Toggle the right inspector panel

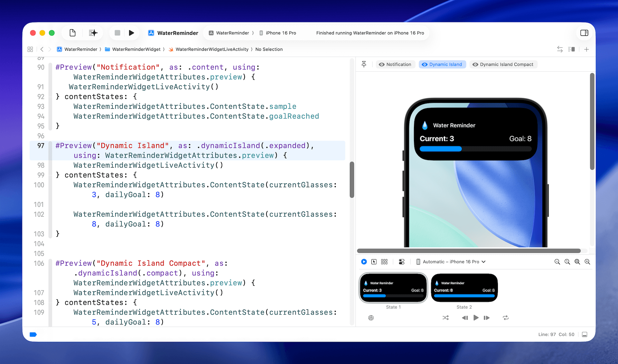(584, 33)
